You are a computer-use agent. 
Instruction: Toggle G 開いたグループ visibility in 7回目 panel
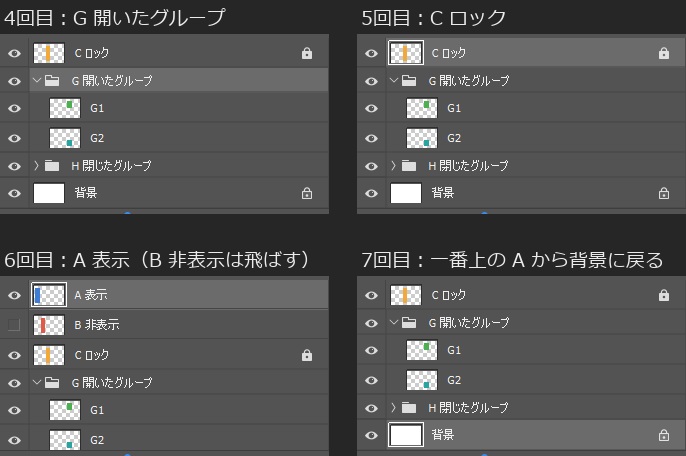(371, 323)
